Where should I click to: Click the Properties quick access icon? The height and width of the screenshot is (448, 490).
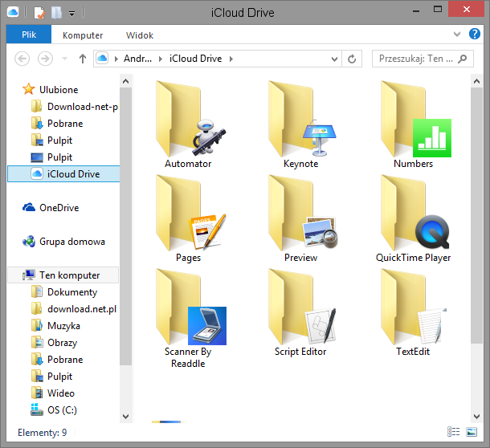point(39,13)
